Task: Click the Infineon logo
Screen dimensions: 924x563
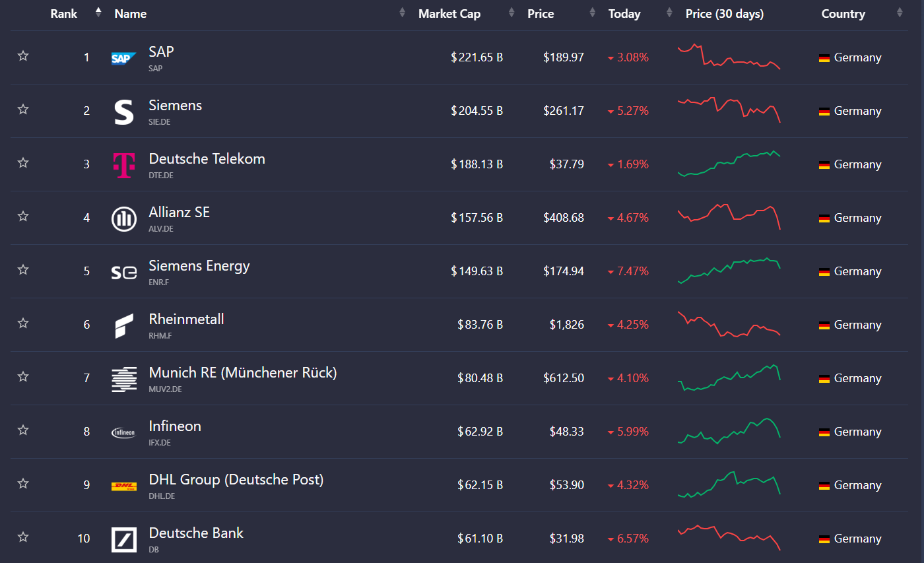Action: point(123,432)
